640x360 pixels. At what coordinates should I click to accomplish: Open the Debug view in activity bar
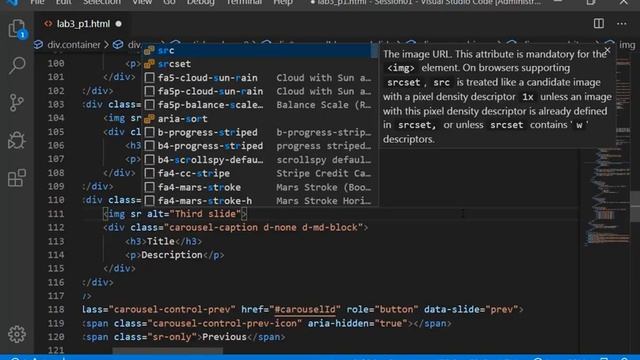coord(17,140)
